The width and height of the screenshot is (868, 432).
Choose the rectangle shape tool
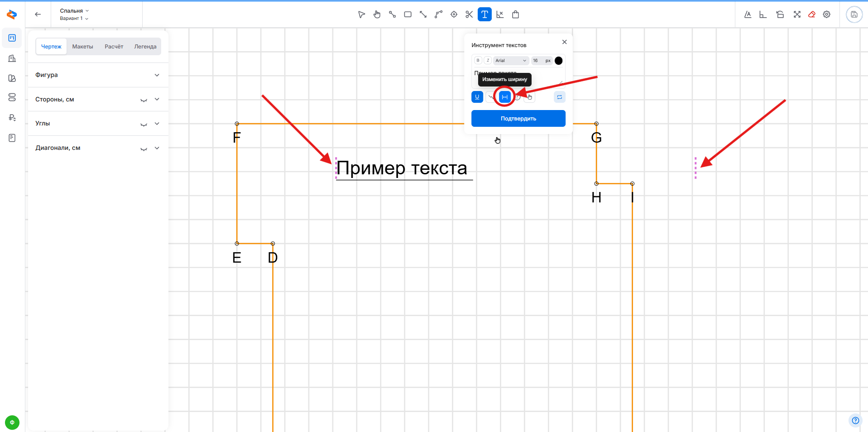(x=408, y=14)
